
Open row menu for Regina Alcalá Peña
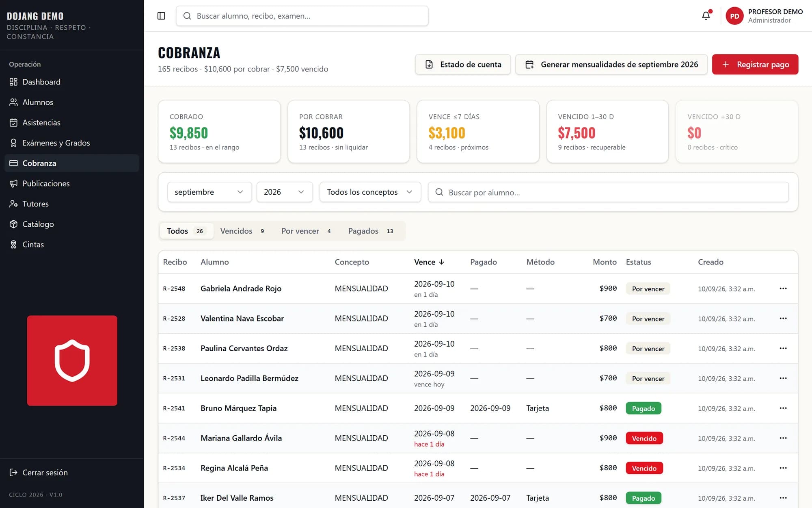[x=783, y=468]
